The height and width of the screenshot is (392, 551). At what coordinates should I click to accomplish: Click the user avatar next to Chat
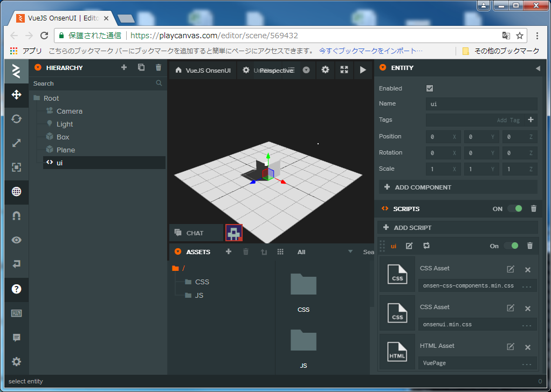(x=234, y=233)
